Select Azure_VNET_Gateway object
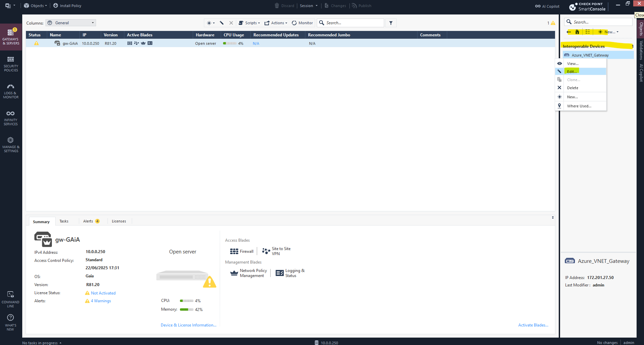The image size is (644, 345). tap(598, 55)
